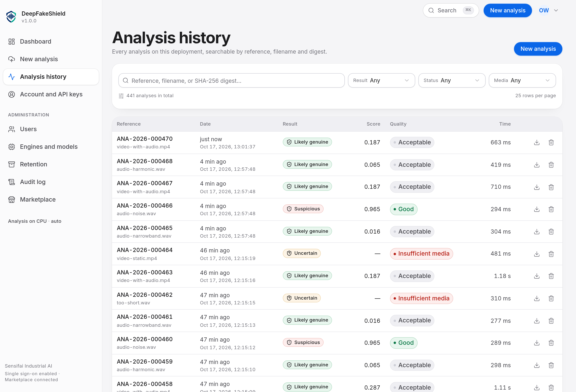The width and height of the screenshot is (576, 392).
Task: Open Engines and models page
Action: 51,147
